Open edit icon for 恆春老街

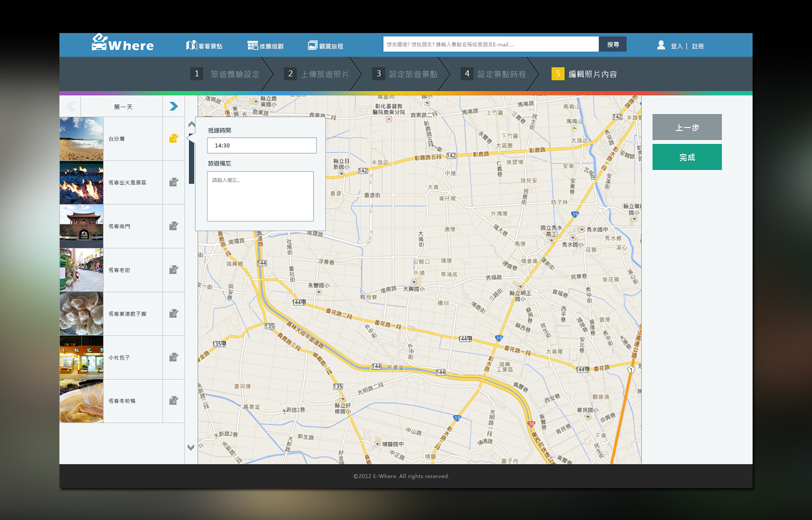coord(174,270)
